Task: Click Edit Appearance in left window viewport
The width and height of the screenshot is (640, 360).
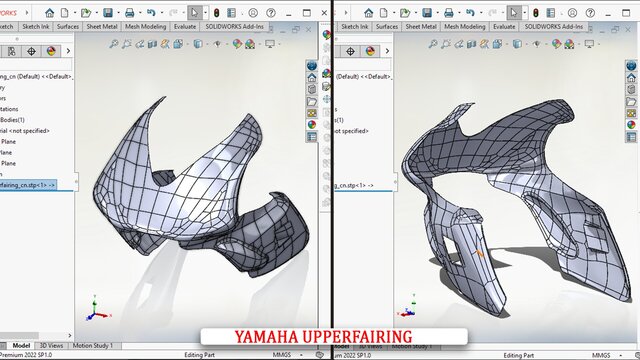Action: tap(237, 44)
